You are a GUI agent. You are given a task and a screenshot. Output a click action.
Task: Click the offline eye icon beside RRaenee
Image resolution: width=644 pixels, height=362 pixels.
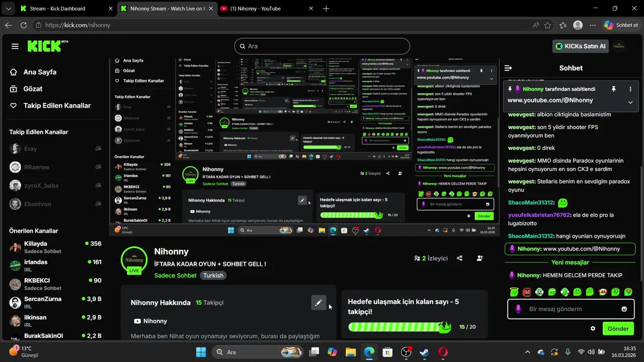[98, 167]
